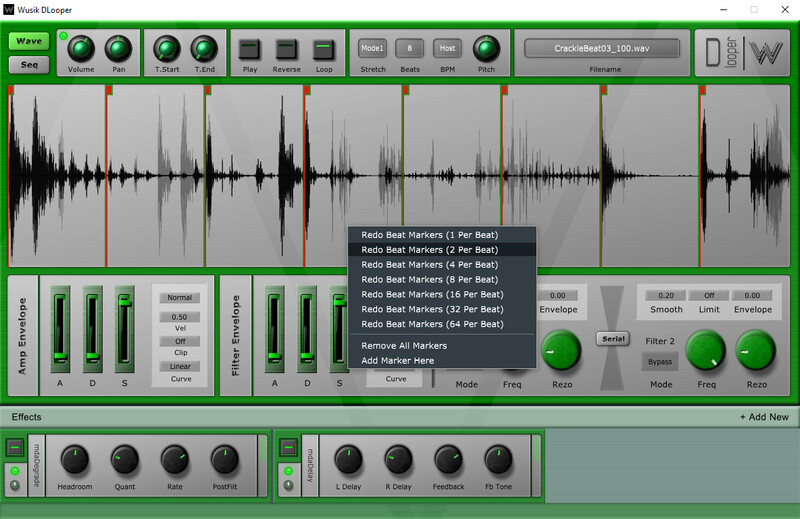Open the Filter 2 Limit Off selector
The width and height of the screenshot is (800, 519).
click(709, 295)
